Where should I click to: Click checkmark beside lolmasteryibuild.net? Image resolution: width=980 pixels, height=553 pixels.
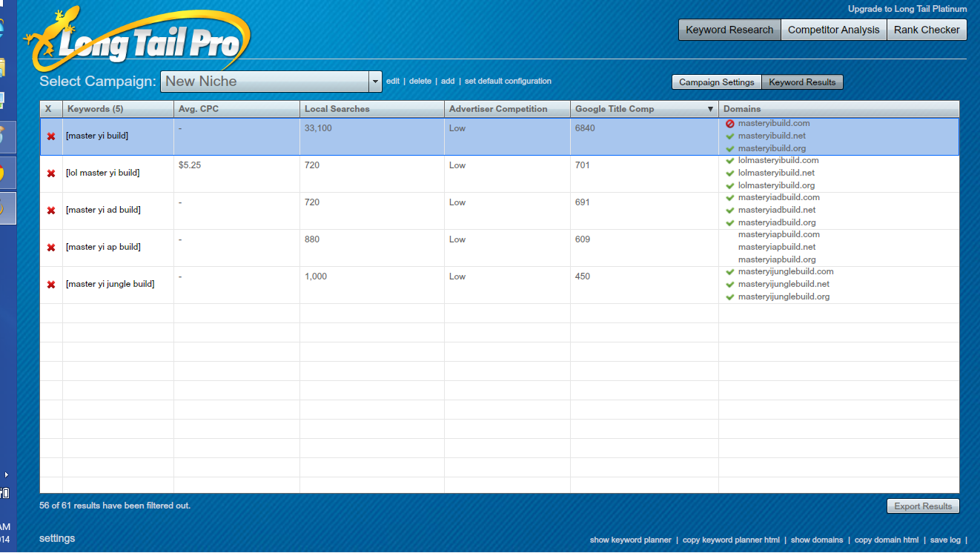click(x=730, y=173)
